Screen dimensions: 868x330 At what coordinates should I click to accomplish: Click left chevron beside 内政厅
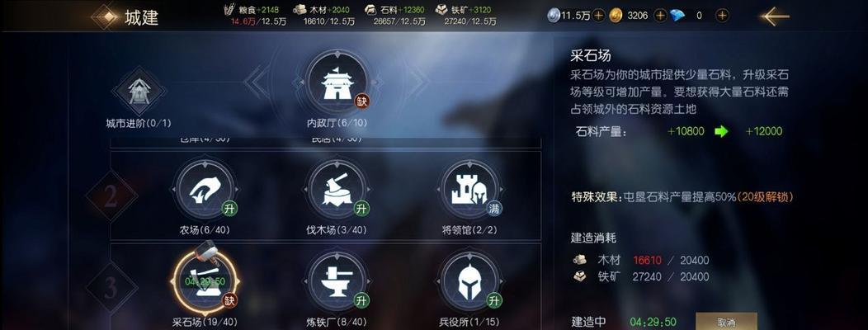click(257, 82)
